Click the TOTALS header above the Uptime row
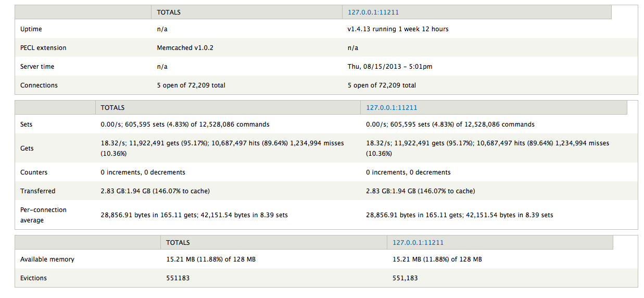Viewport: 644px width, 298px height. pyautogui.click(x=169, y=13)
